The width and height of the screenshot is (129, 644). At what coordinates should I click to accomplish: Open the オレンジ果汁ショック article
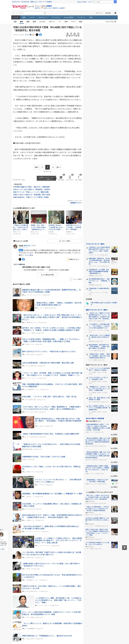click(x=52, y=624)
